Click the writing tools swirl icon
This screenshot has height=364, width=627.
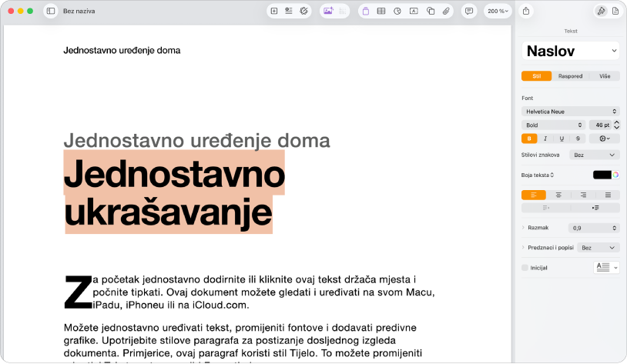coord(304,12)
